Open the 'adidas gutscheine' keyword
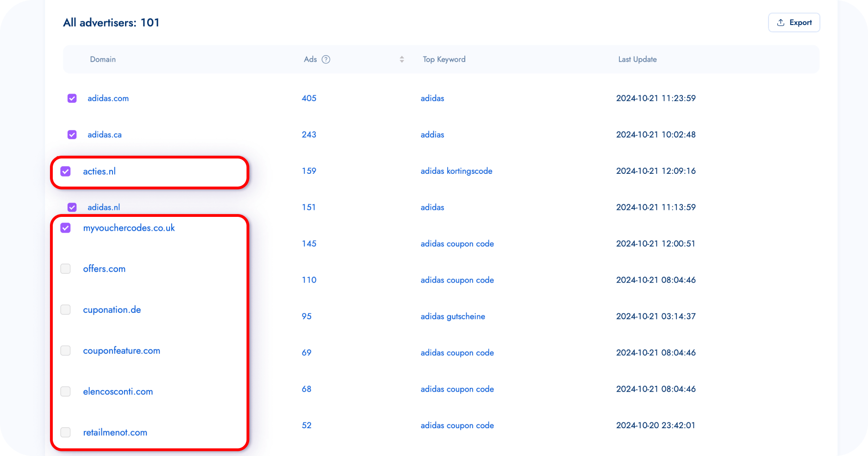This screenshot has height=456, width=868. [453, 316]
